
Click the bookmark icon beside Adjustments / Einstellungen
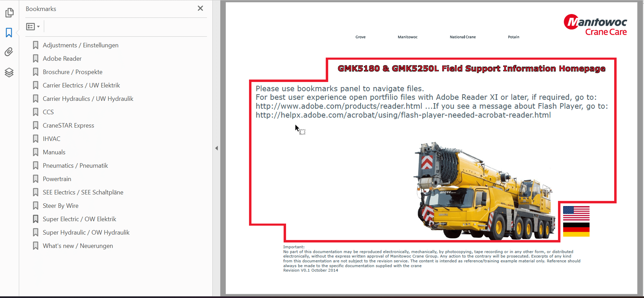[x=36, y=45]
